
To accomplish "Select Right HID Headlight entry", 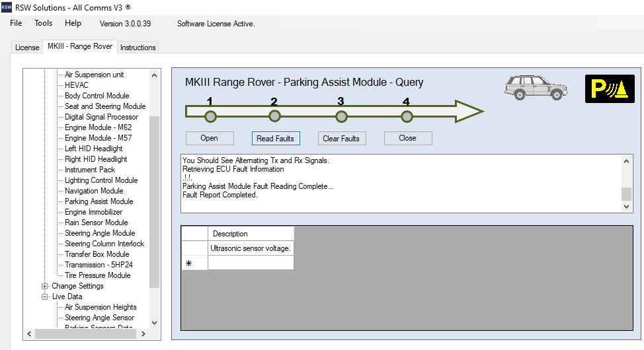I will 96,159.
